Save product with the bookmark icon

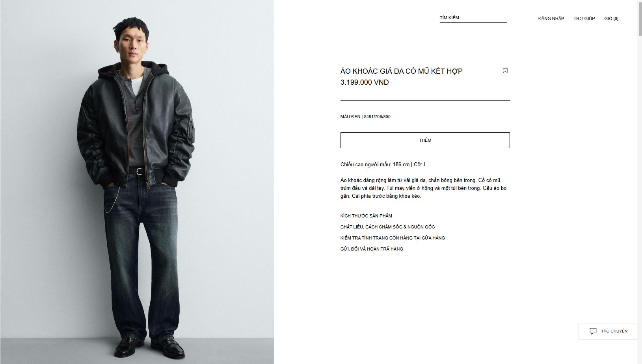click(x=505, y=71)
